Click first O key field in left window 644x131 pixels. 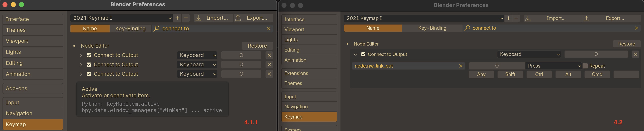pos(241,55)
